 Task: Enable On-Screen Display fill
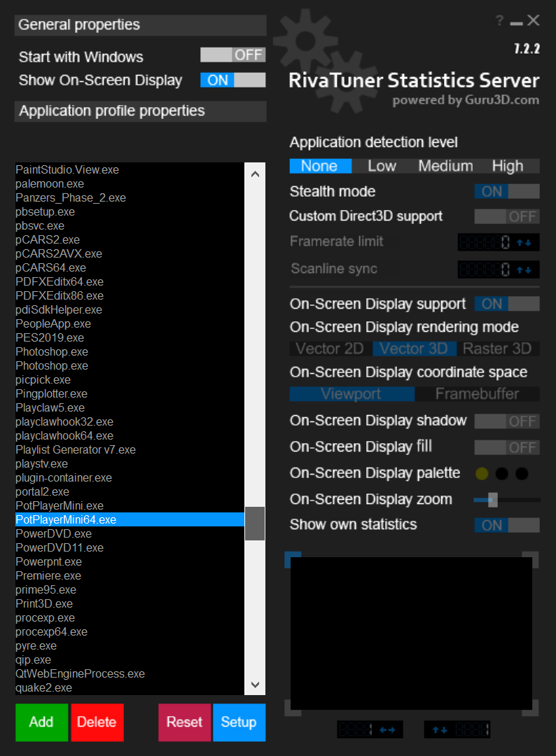coord(507,447)
